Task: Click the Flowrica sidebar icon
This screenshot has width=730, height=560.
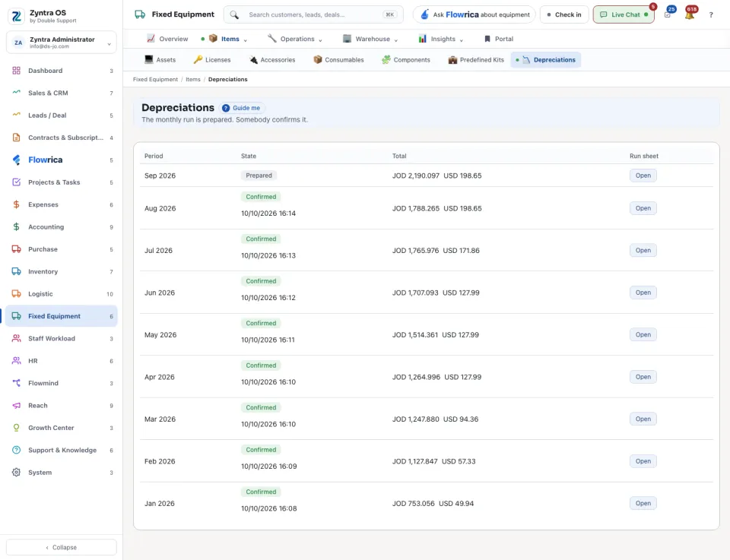Action: pos(16,160)
